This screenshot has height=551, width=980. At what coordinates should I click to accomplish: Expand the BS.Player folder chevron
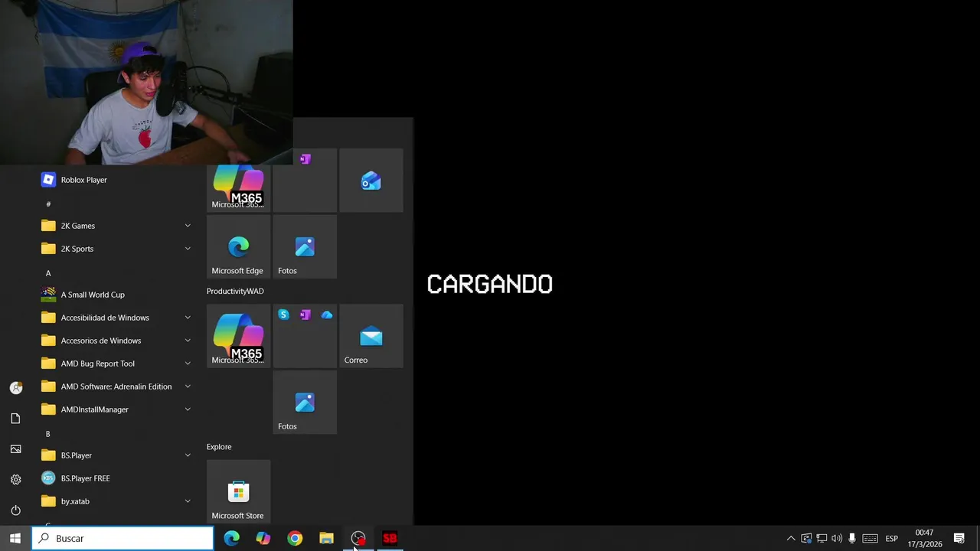(188, 455)
